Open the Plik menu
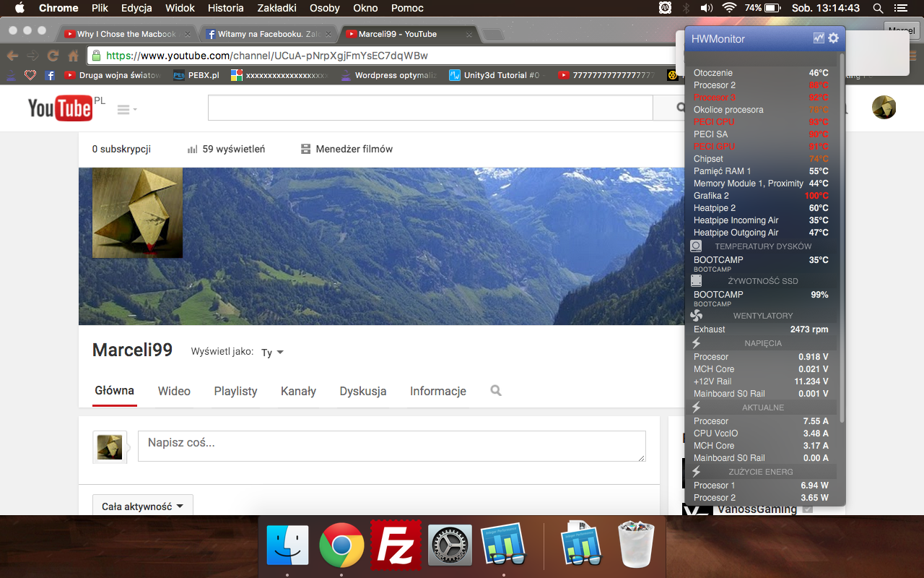Screen dimensions: 924x578 click(x=100, y=8)
